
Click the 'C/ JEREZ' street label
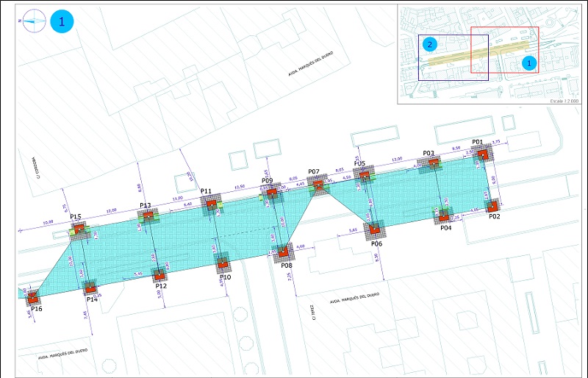tap(313, 313)
